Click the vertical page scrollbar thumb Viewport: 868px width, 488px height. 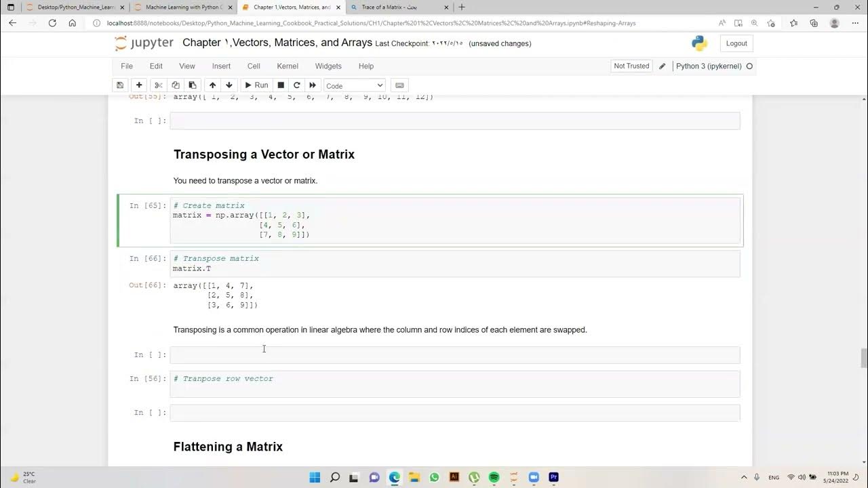click(864, 357)
